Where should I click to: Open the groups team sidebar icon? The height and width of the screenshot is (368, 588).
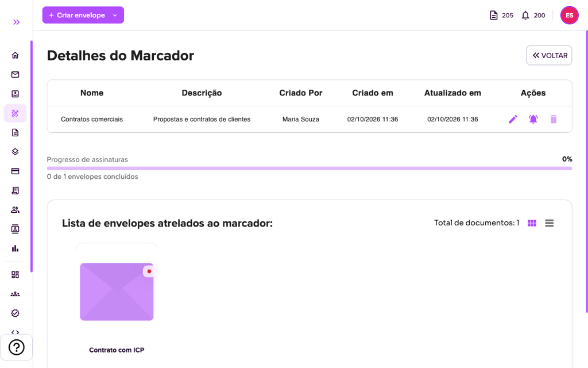(15, 294)
